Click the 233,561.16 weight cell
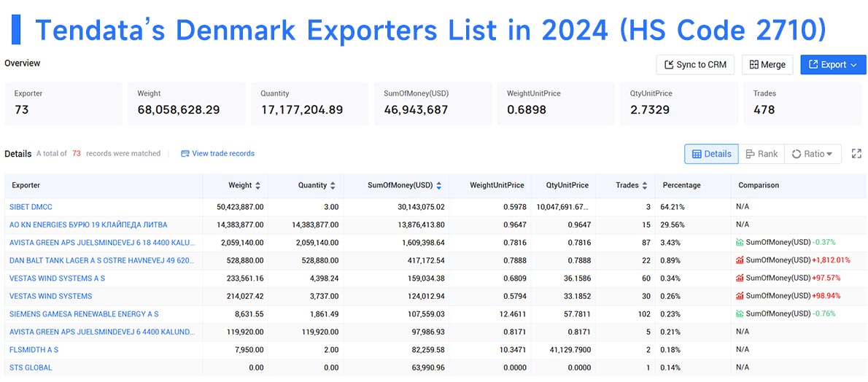 pyautogui.click(x=244, y=278)
